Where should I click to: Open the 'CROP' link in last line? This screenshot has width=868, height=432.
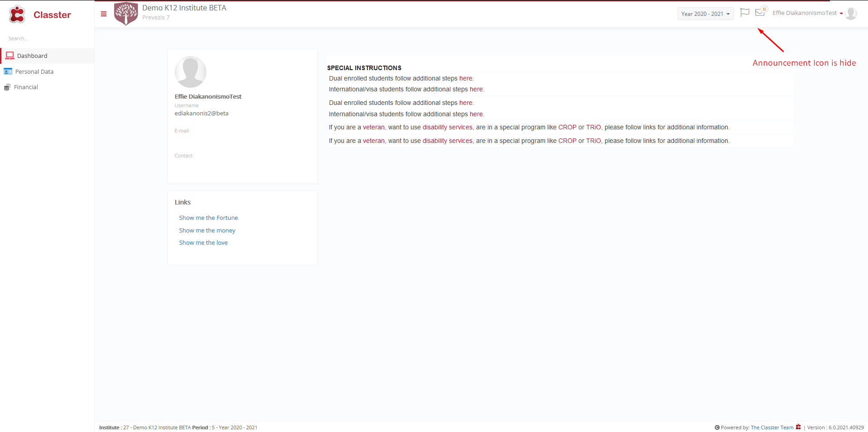pos(567,141)
